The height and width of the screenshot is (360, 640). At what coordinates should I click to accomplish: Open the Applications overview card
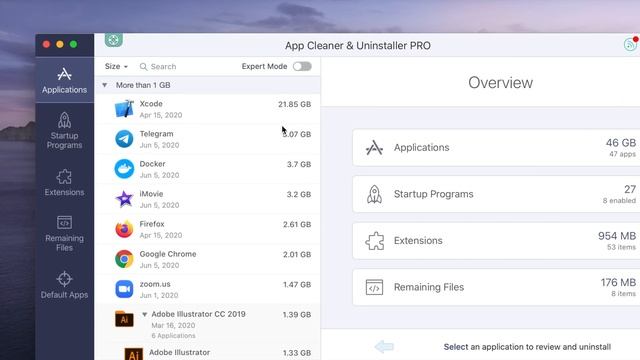pyautogui.click(x=496, y=148)
